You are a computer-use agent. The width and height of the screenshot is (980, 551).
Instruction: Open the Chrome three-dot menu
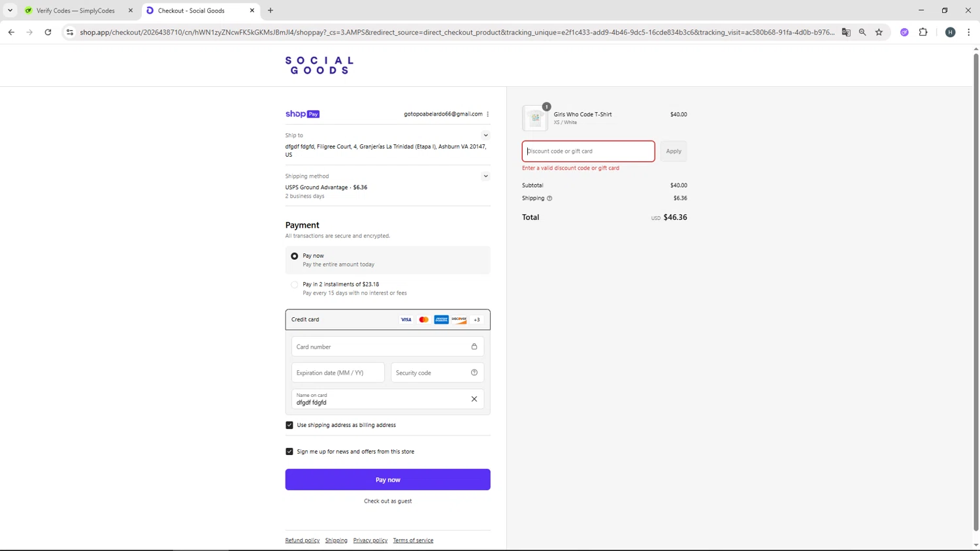click(968, 32)
